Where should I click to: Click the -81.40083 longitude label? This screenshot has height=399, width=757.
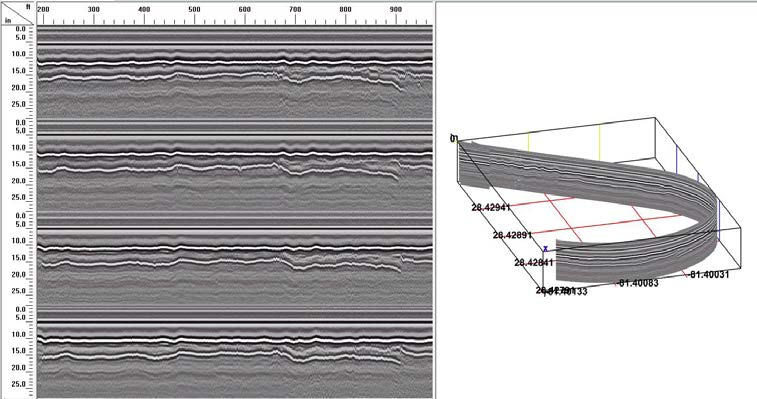638,283
